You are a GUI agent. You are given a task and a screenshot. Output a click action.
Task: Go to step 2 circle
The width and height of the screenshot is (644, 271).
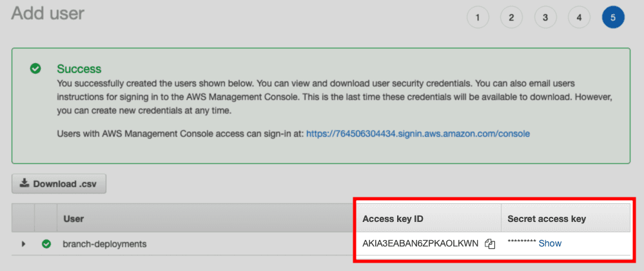coord(511,17)
